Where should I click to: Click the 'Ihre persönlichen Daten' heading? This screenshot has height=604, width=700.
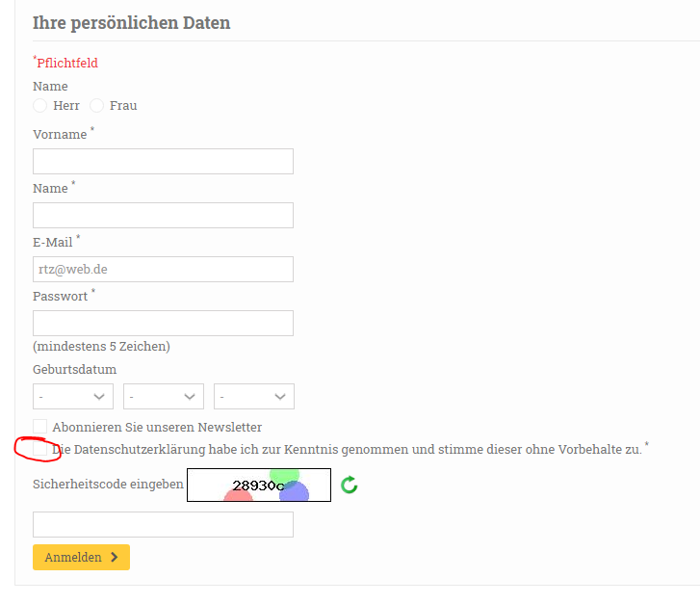[132, 22]
